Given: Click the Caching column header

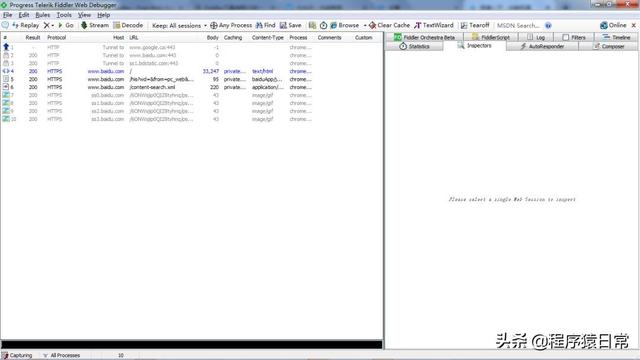Looking at the screenshot, I should [x=233, y=38].
